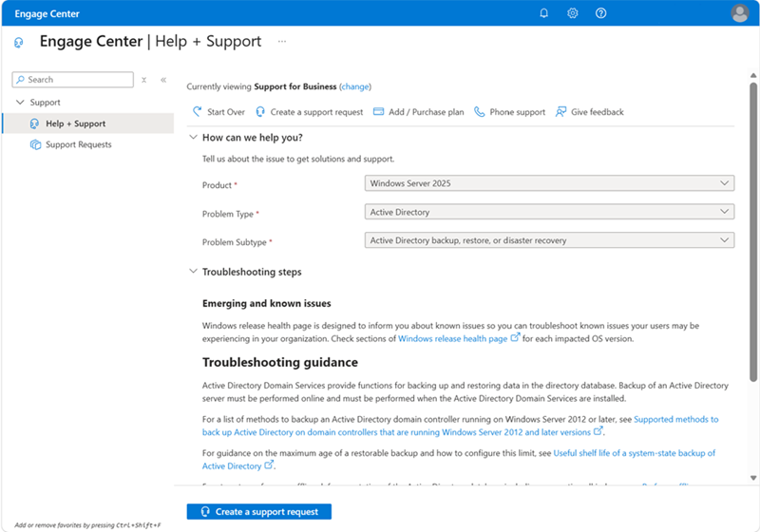The height and width of the screenshot is (532, 760).
Task: Open the user account avatar
Action: tap(740, 13)
